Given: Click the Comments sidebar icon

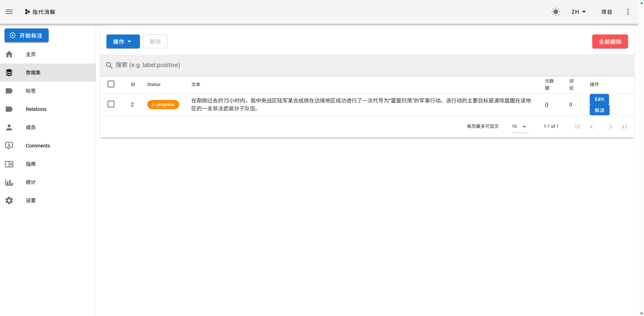Looking at the screenshot, I should coord(9,145).
